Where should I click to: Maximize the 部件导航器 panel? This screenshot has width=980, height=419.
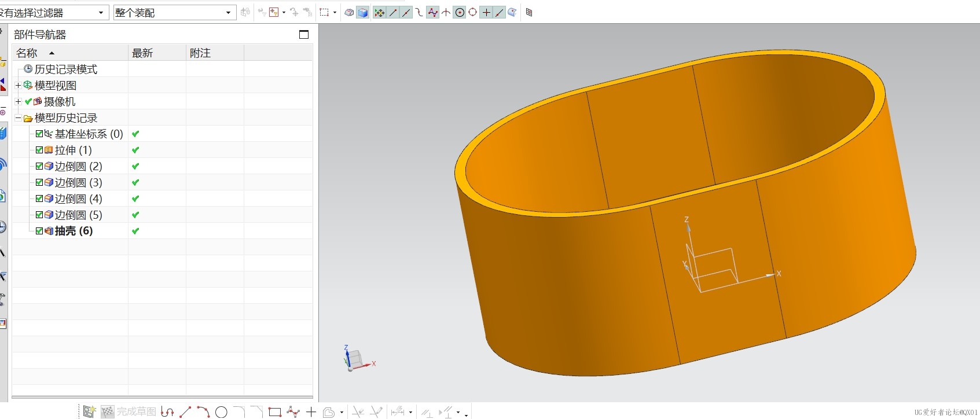[304, 35]
